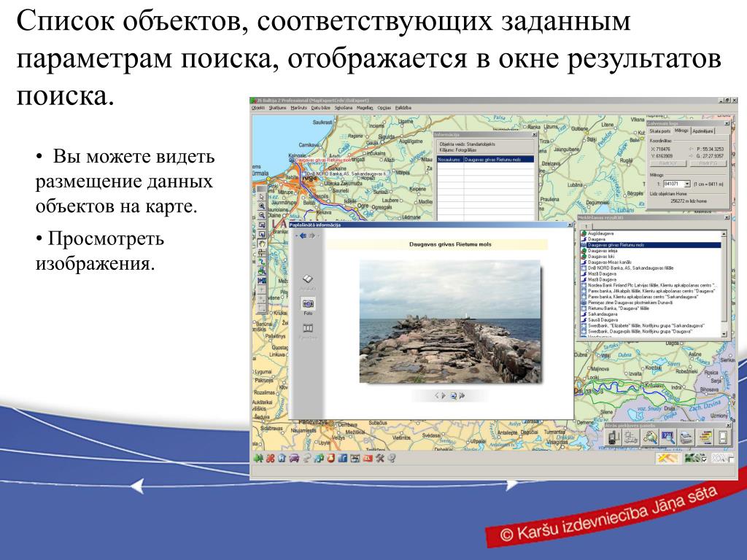The height and width of the screenshot is (560, 747).
Task: Click the red symbols icon in bottom toolbar
Action: (270, 458)
